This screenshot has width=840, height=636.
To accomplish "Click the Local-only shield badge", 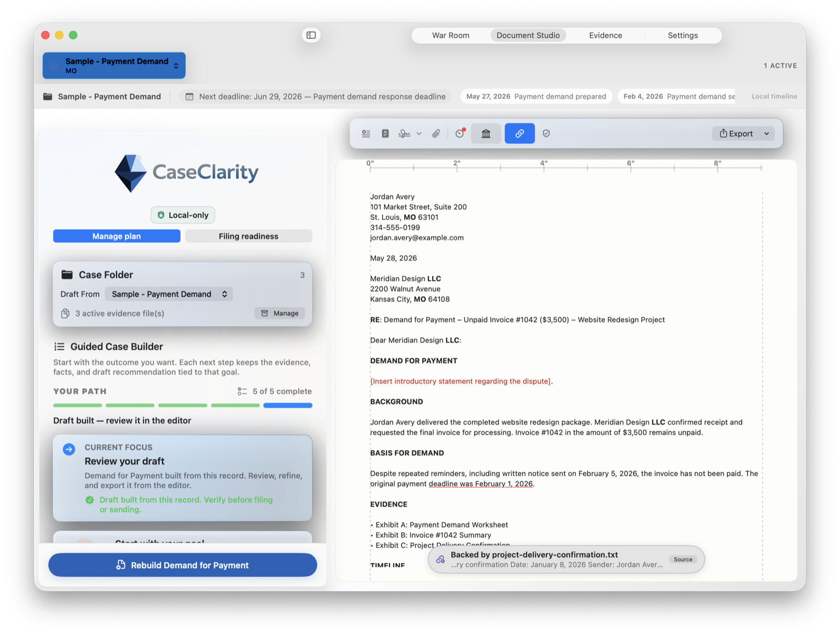I will 183,215.
